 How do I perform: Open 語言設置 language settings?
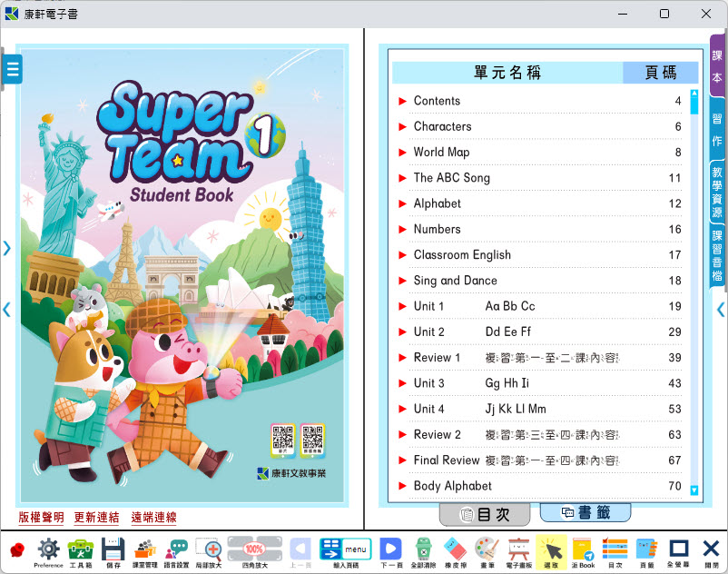[x=176, y=552]
